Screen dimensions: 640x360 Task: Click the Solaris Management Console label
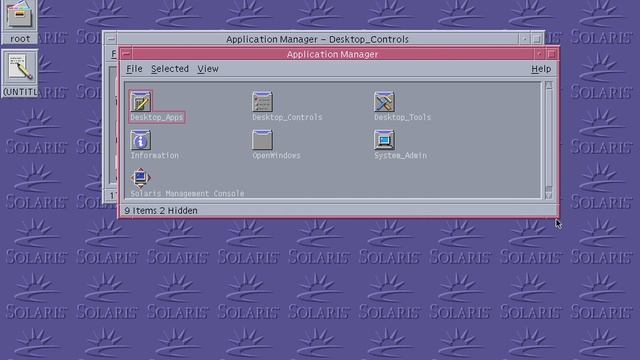click(187, 193)
